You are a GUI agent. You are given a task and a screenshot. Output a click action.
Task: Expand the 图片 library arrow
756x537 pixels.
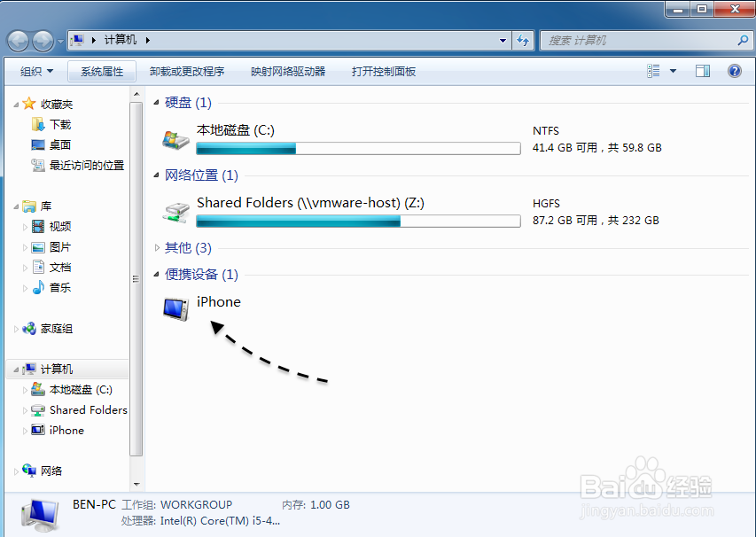click(x=25, y=247)
